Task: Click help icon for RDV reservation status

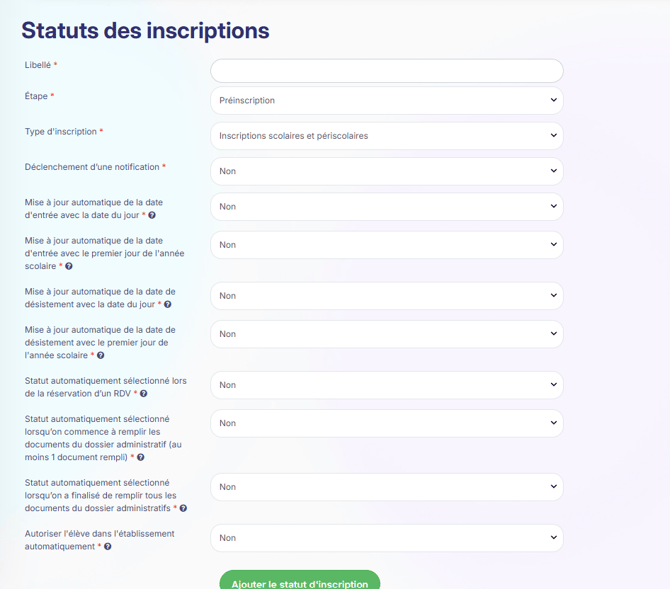Action: [144, 393]
